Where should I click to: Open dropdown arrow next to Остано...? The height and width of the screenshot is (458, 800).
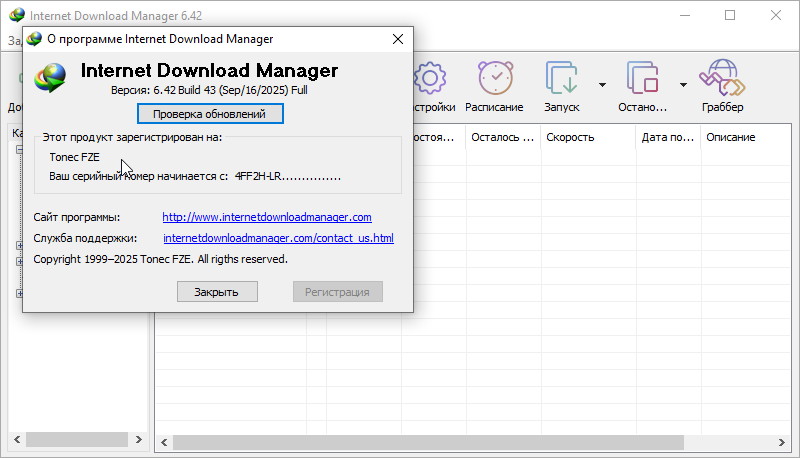683,85
